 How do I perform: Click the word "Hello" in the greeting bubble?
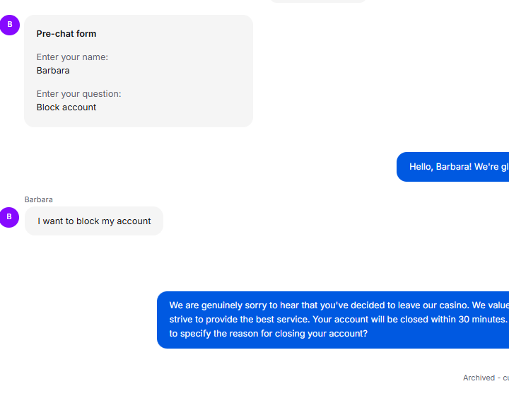point(422,167)
